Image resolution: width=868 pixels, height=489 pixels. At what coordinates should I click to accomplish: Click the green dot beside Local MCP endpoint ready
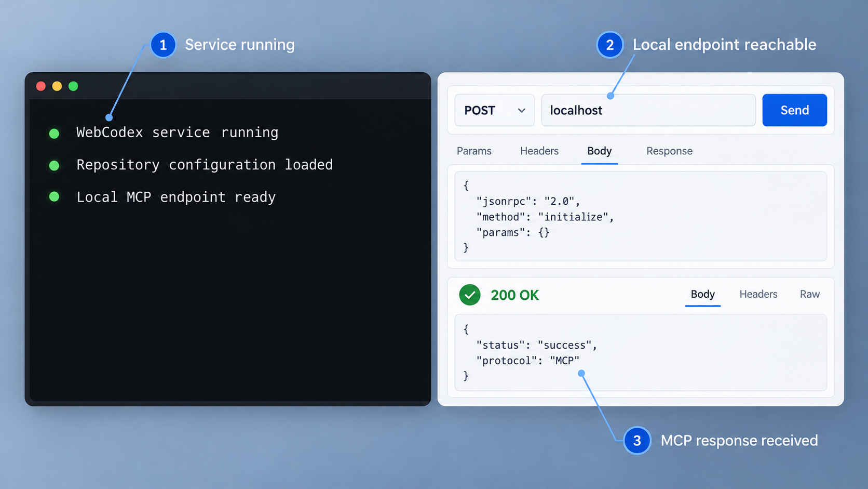(x=54, y=196)
